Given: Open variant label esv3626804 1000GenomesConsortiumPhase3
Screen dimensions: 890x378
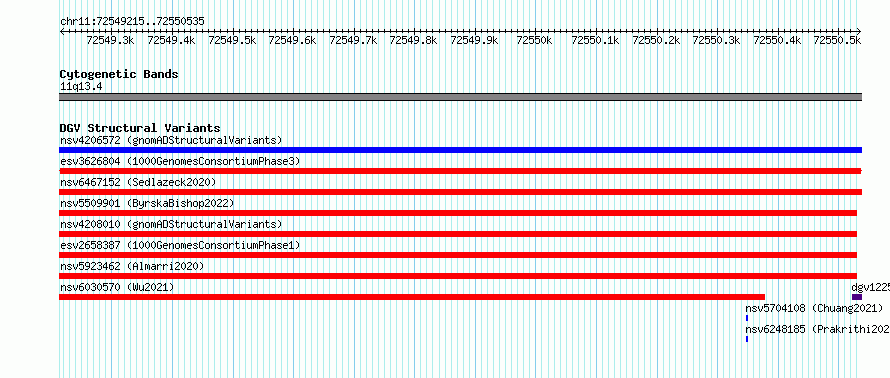Looking at the screenshot, I should coord(180,161).
